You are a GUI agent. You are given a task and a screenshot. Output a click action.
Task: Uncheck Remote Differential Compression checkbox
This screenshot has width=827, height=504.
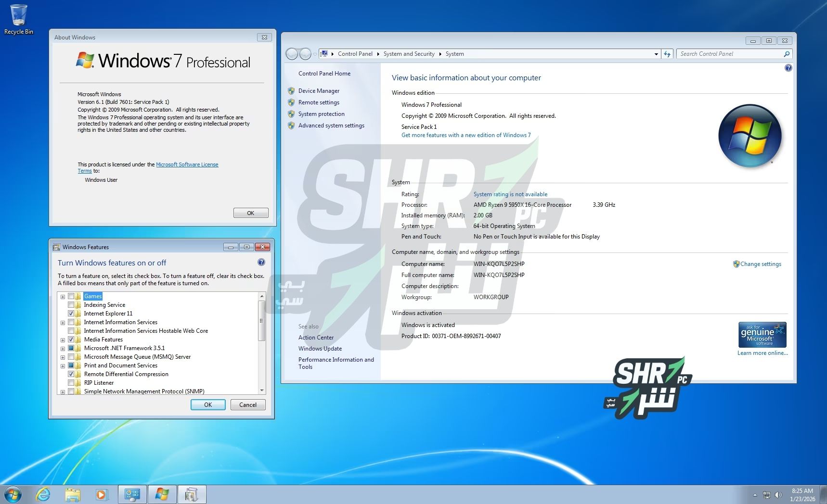[71, 374]
